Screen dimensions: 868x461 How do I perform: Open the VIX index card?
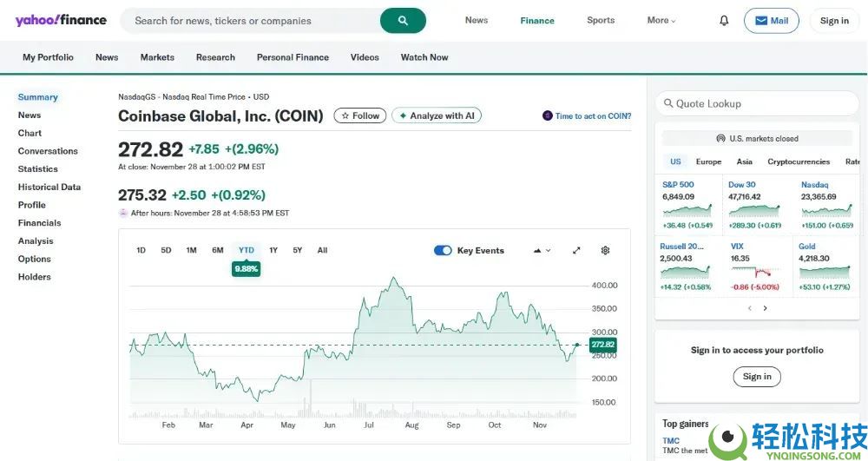tap(755, 267)
